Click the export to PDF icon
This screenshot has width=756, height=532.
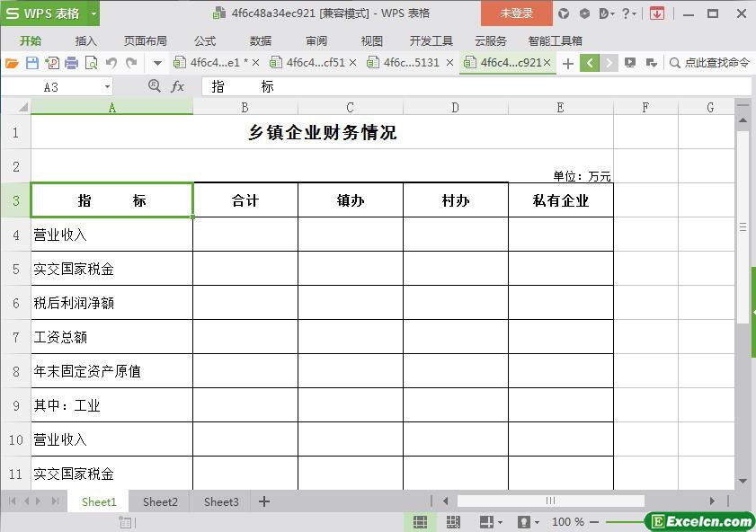click(52, 63)
